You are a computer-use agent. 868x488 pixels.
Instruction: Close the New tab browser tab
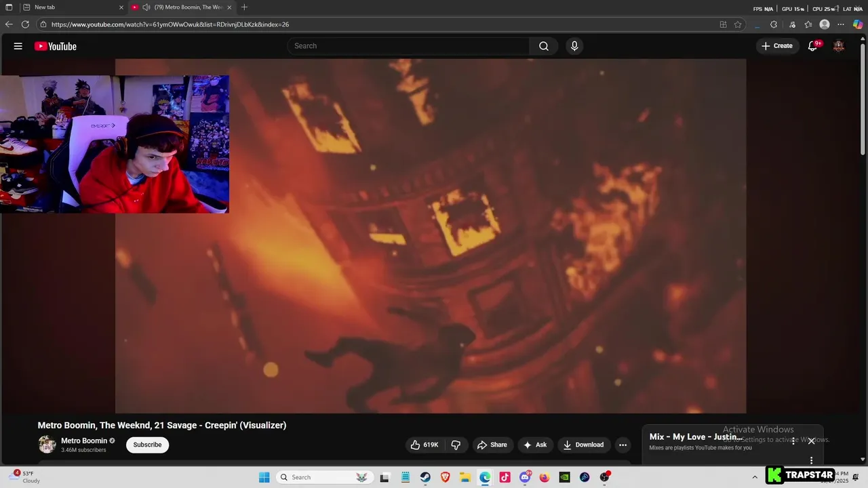pyautogui.click(x=121, y=7)
